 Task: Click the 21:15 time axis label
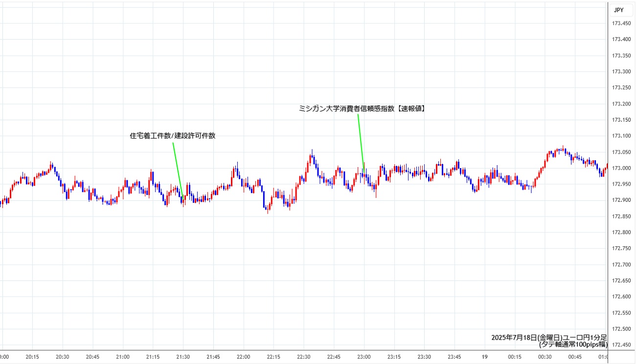(x=153, y=357)
